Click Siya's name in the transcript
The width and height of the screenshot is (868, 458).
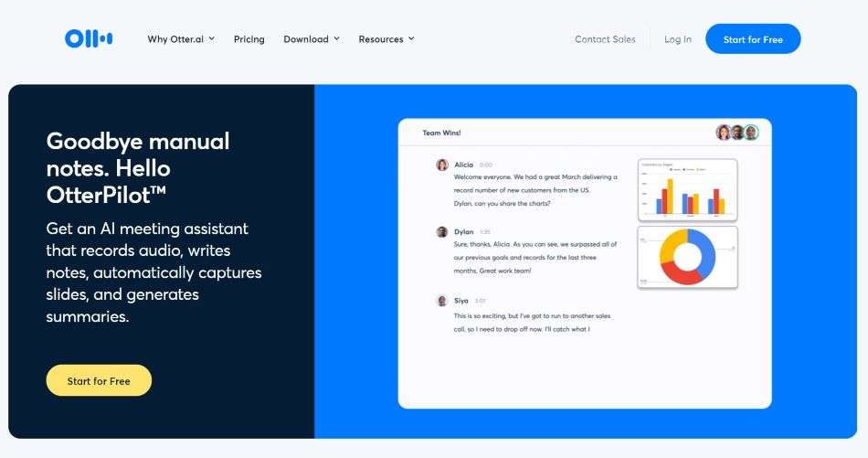point(461,301)
